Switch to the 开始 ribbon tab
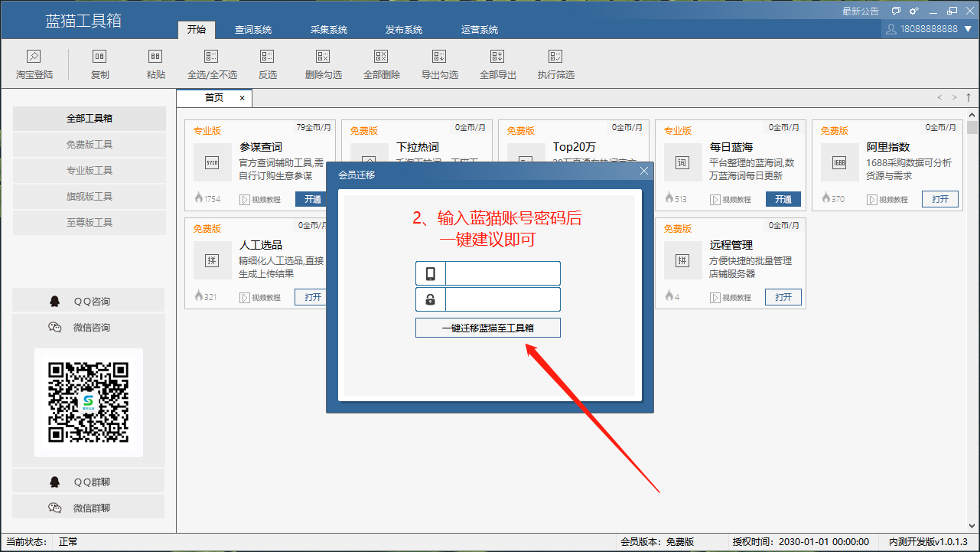 (x=196, y=30)
